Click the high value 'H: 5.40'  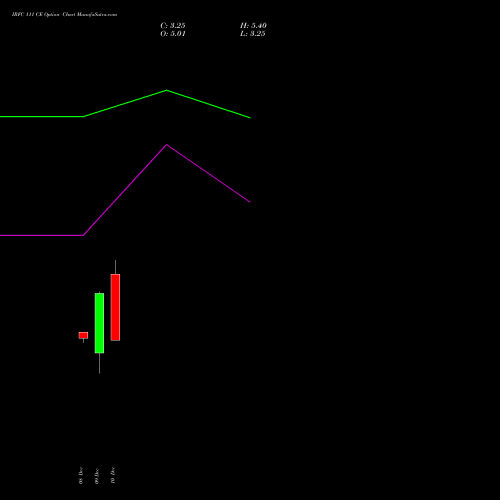click(253, 26)
